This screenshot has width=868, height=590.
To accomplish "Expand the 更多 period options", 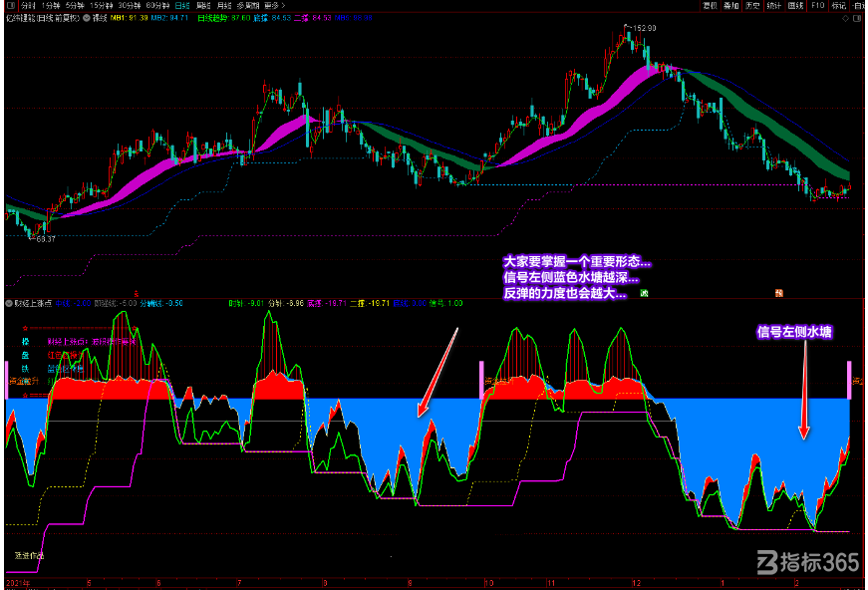I will pos(275,6).
